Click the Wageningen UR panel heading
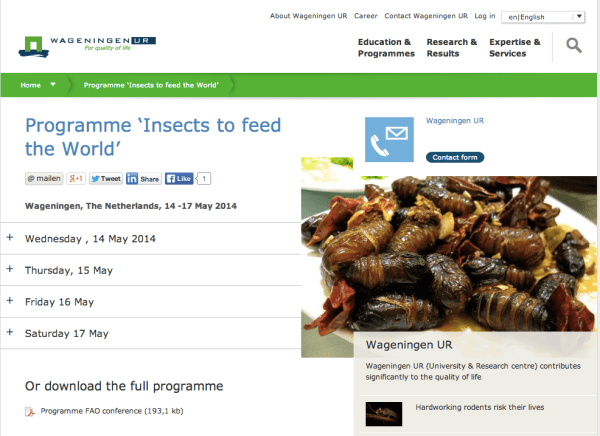The width and height of the screenshot is (600, 436). pyautogui.click(x=409, y=345)
